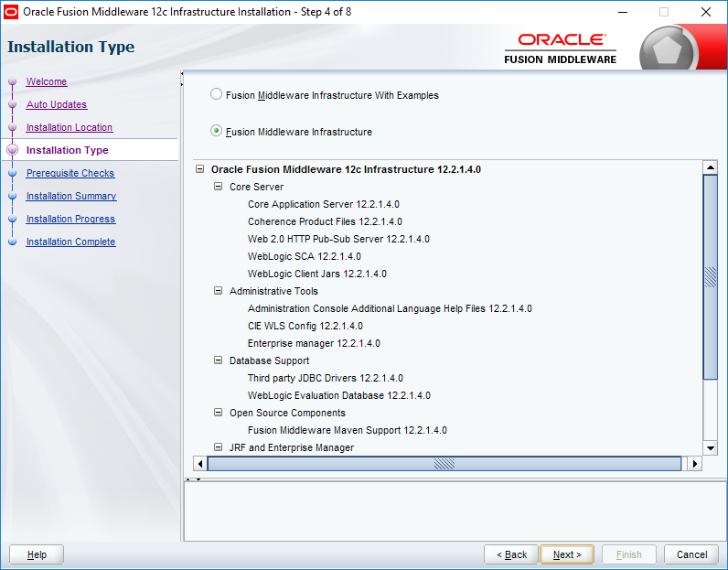This screenshot has width=728, height=570.
Task: Click the Welcome step bullet icon
Action: coord(13,81)
